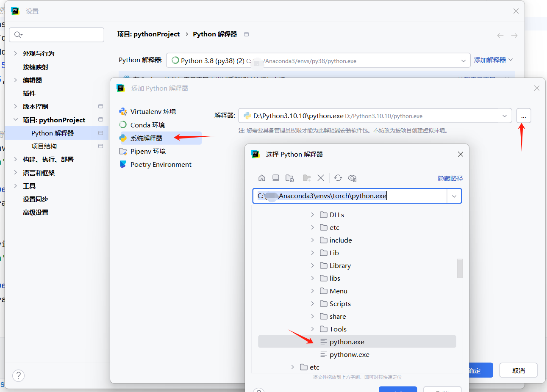547x392 pixels.
Task: Click project-level icon on 项目结构 row
Action: pyautogui.click(x=100, y=146)
